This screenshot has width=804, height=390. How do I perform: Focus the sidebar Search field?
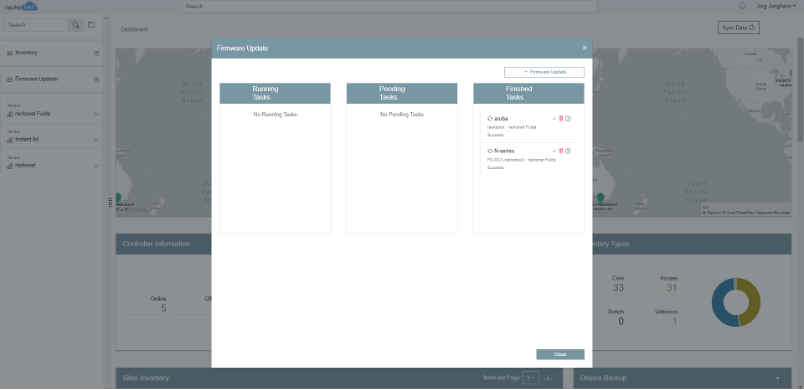[x=36, y=25]
